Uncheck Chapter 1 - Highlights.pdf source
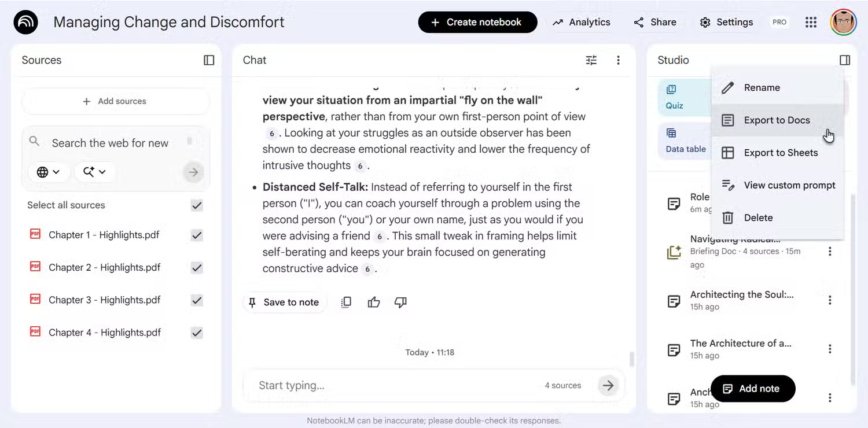868x428 pixels. pyautogui.click(x=197, y=235)
